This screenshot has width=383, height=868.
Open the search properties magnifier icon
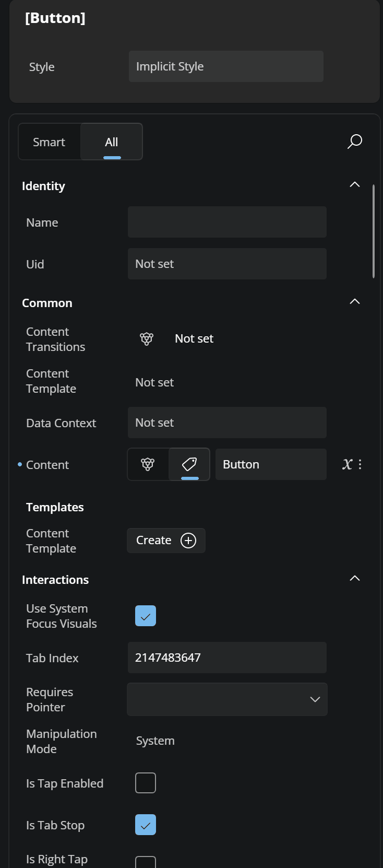tap(354, 141)
